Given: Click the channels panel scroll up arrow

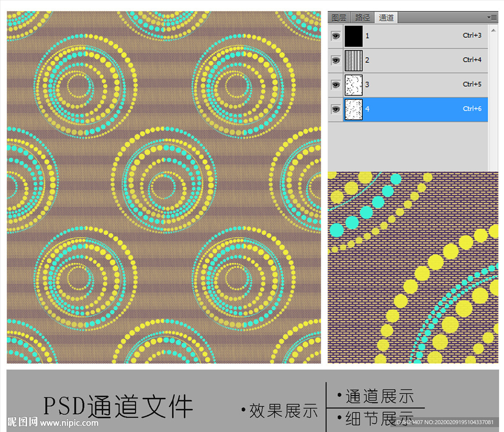Looking at the screenshot, I should [x=493, y=30].
